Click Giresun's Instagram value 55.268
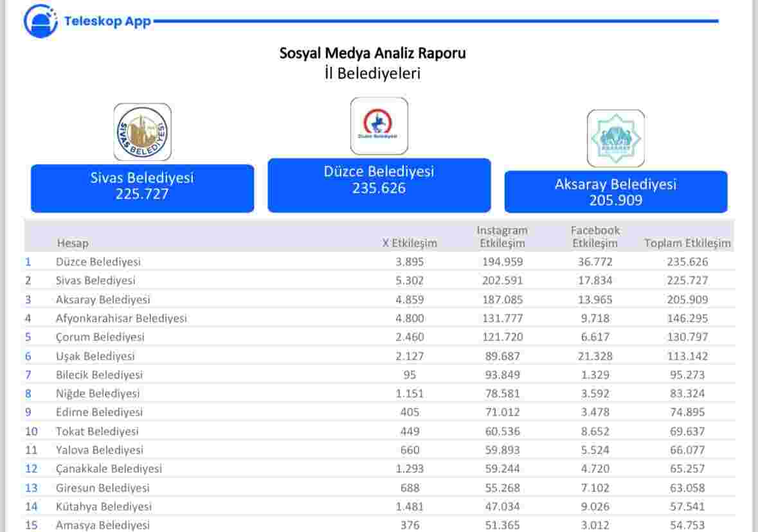 click(502, 488)
